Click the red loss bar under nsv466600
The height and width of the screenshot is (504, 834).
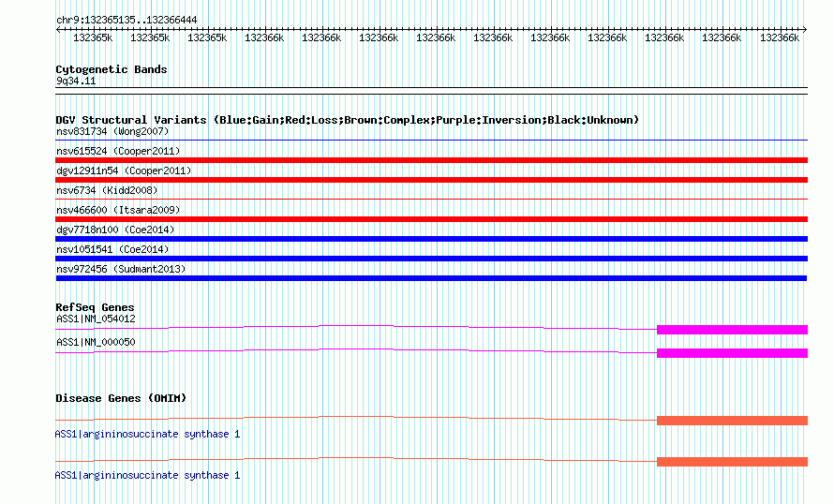click(x=431, y=219)
